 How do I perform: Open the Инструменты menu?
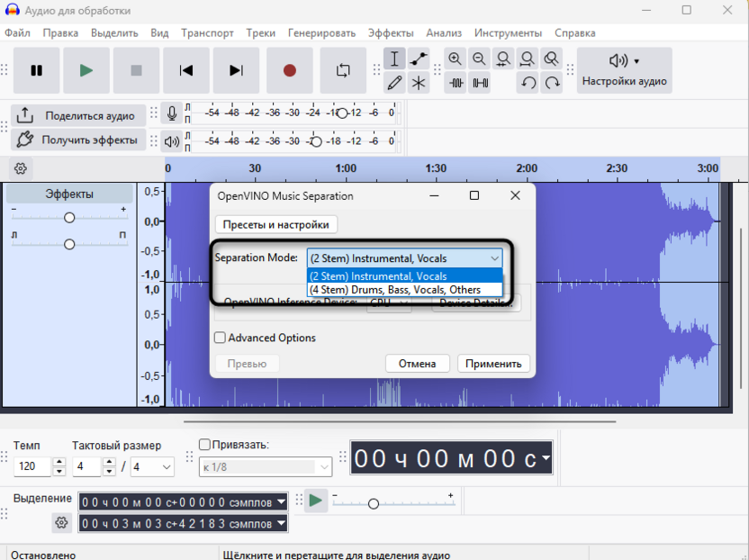click(508, 33)
